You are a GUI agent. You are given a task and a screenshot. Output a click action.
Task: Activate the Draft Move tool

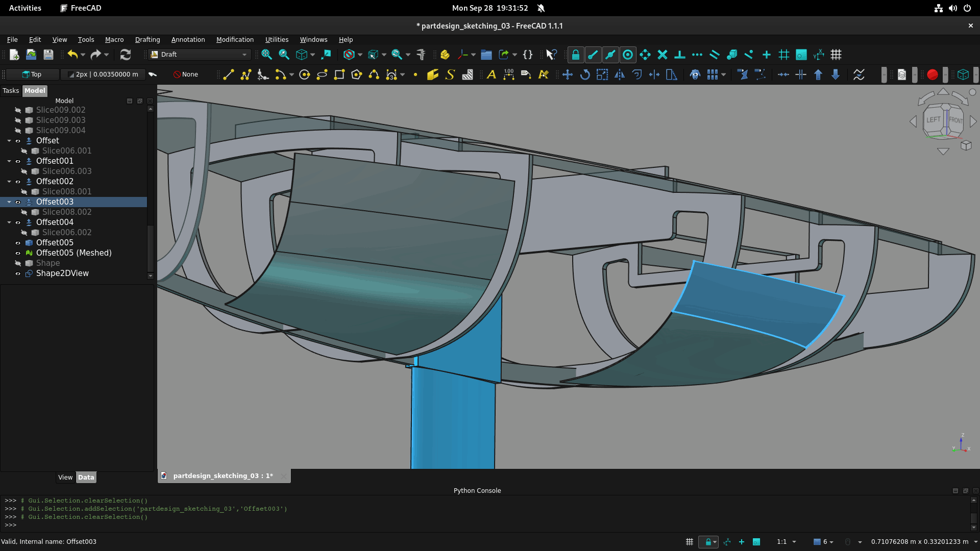click(x=567, y=74)
